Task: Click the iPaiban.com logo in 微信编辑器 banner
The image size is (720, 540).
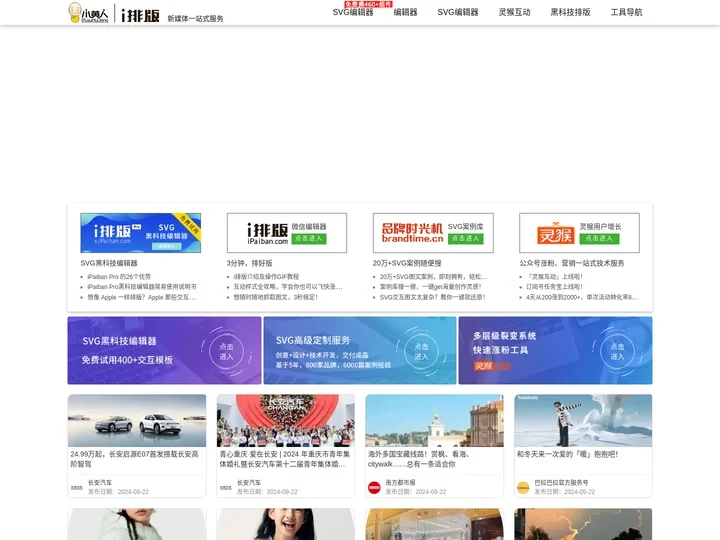Action: [267, 234]
